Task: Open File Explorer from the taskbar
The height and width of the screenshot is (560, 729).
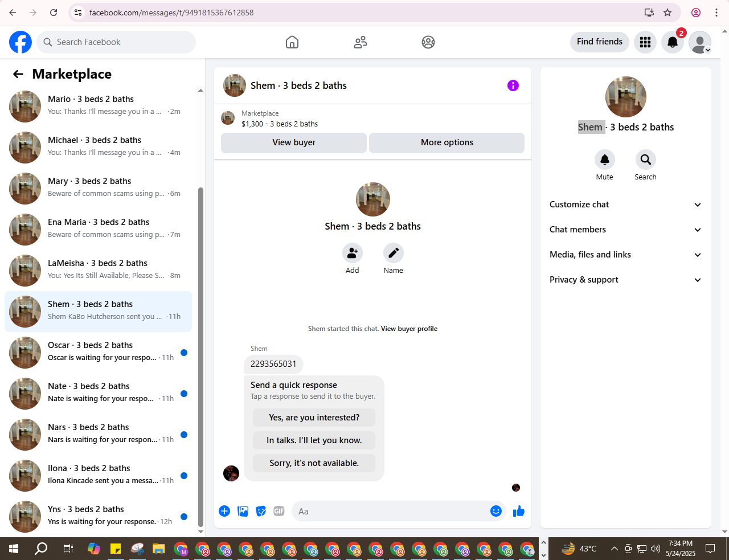Action: tap(158, 549)
